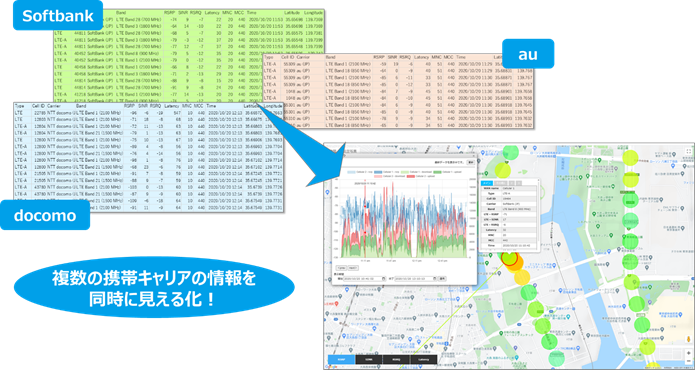The image size is (695, 370).
Task: Switch map overlay to the RSRQ tab
Action: 396,359
